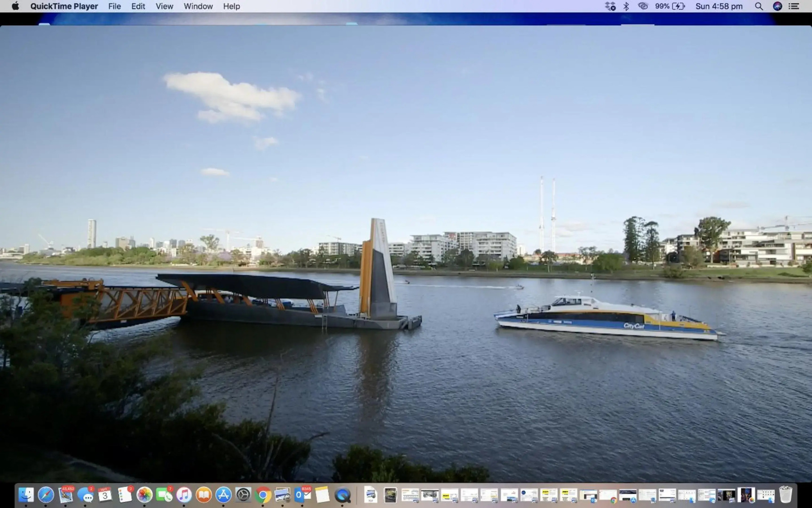Open Google Chrome from the Dock

click(263, 495)
